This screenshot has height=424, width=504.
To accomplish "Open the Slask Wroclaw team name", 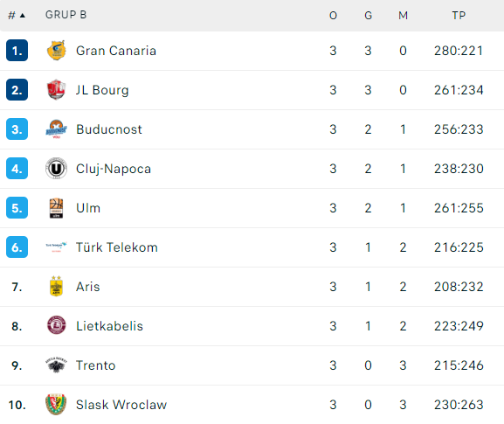I will (x=121, y=405).
